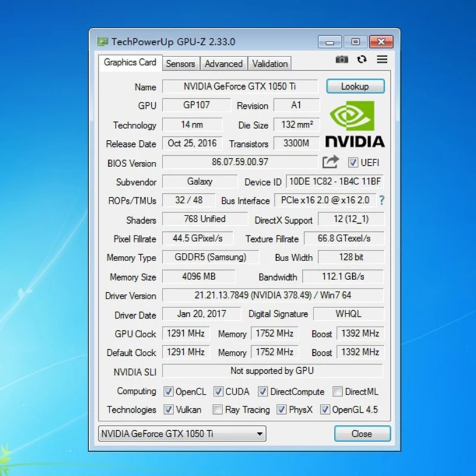Click the Technologies label text
Viewport: 476px width, 476px height.
[131, 409]
